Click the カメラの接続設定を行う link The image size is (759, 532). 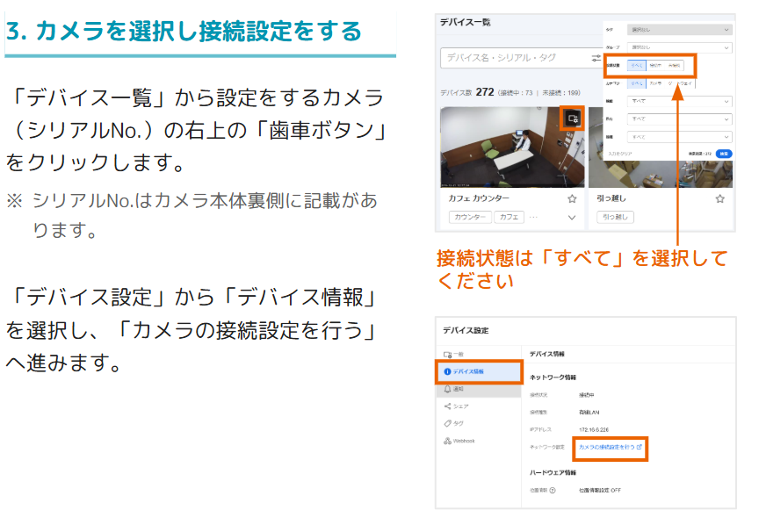(610, 448)
